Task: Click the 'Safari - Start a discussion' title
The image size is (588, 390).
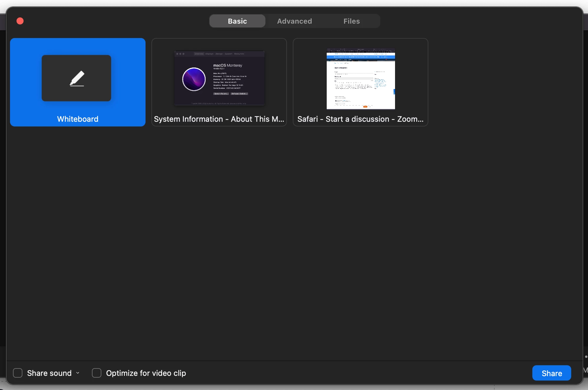Action: [360, 119]
